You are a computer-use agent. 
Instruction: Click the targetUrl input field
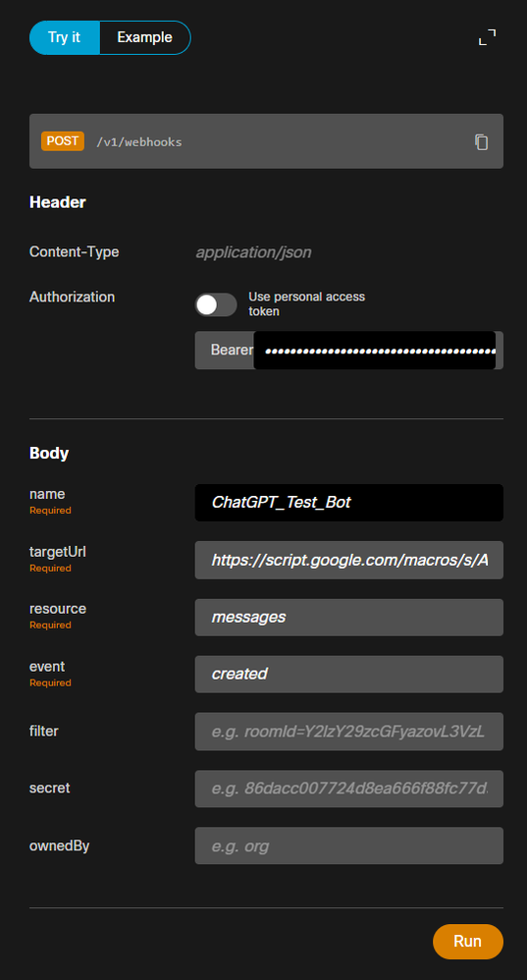(x=349, y=560)
